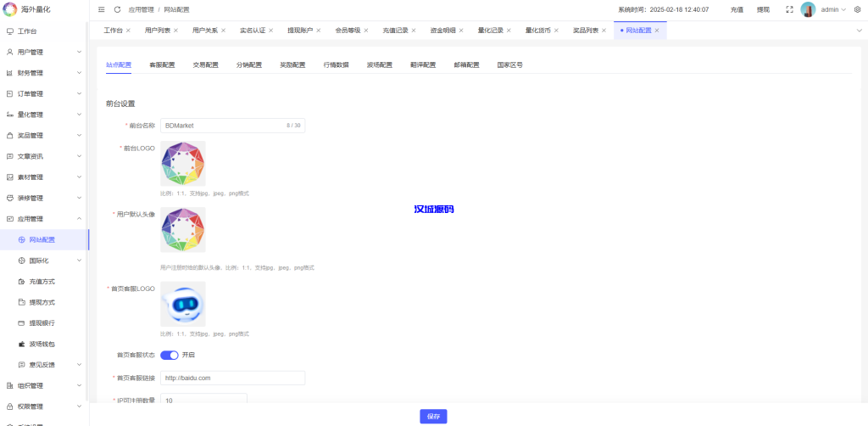868x426 pixels.
Task: Click the 提现方式 icon in sidebar
Action: pyautogui.click(x=21, y=302)
